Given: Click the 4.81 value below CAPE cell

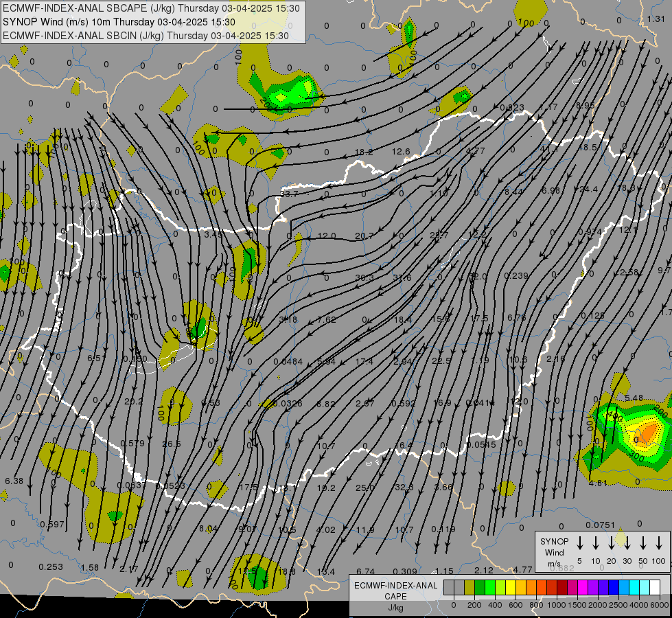Looking at the screenshot, I should point(598,483).
